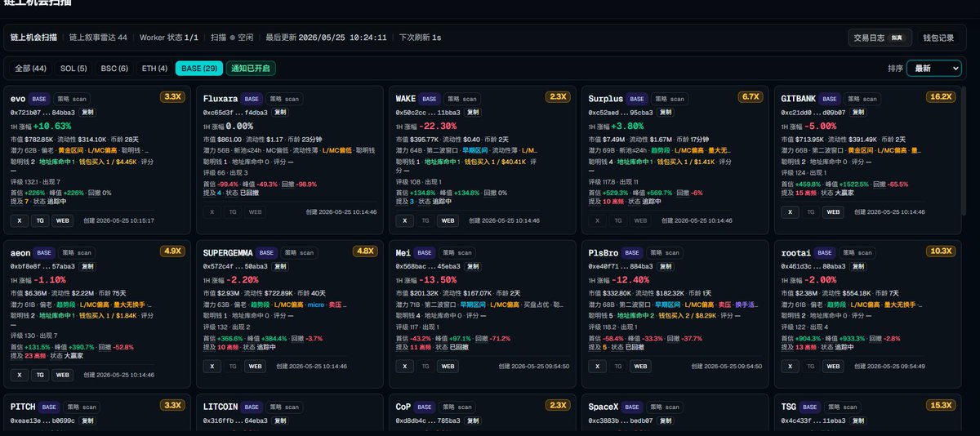Screen dimensions: 980x436
Task: Copy the Mei contract address via 复制
Action: point(474,266)
